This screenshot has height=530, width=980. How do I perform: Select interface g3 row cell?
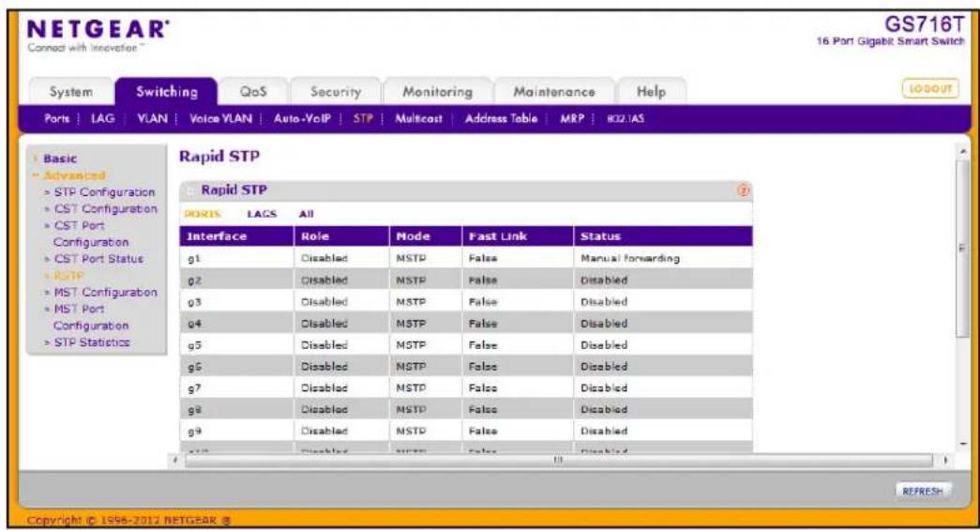click(237, 301)
